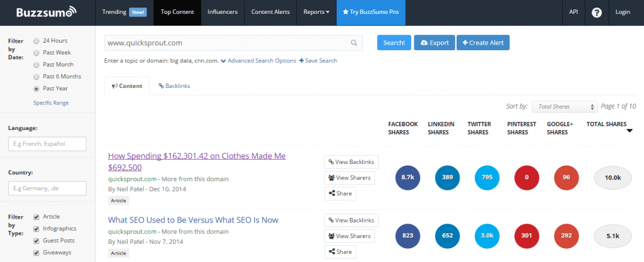Image resolution: width=644 pixels, height=262 pixels.
Task: Go to Top Content
Action: 177,13
